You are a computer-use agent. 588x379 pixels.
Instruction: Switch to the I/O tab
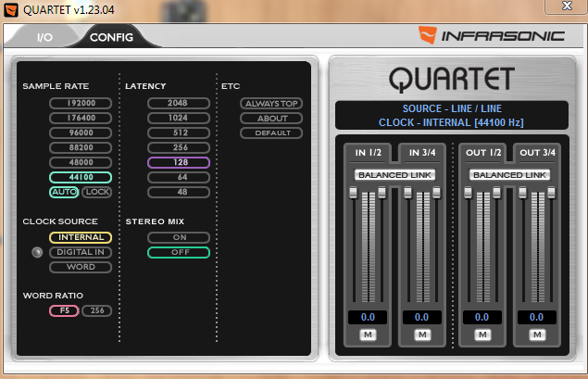coord(44,37)
